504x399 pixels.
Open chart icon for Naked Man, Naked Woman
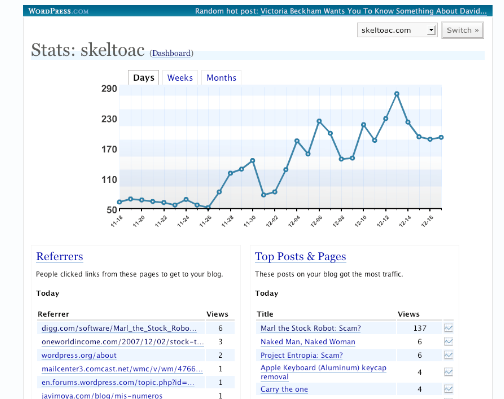tap(448, 341)
